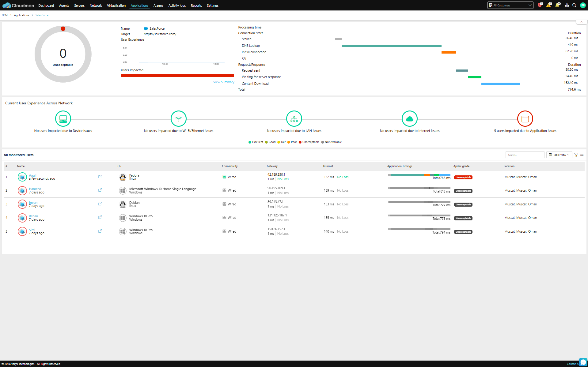Click Aaqil's application timings bar
This screenshot has width=588, height=367.
pos(419,175)
